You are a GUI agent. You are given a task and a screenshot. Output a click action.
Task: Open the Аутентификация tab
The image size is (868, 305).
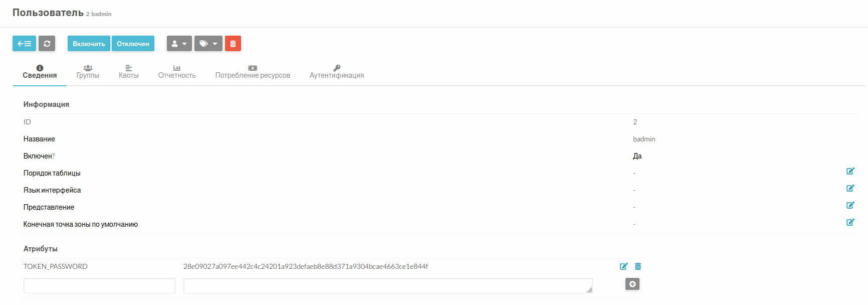337,72
